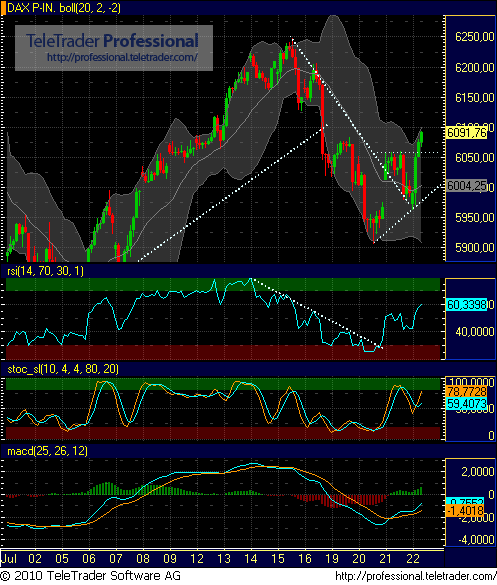Click the DAX P-IN. boll(20, 2, -2) title
This screenshot has height=585, width=497.
[x=64, y=8]
